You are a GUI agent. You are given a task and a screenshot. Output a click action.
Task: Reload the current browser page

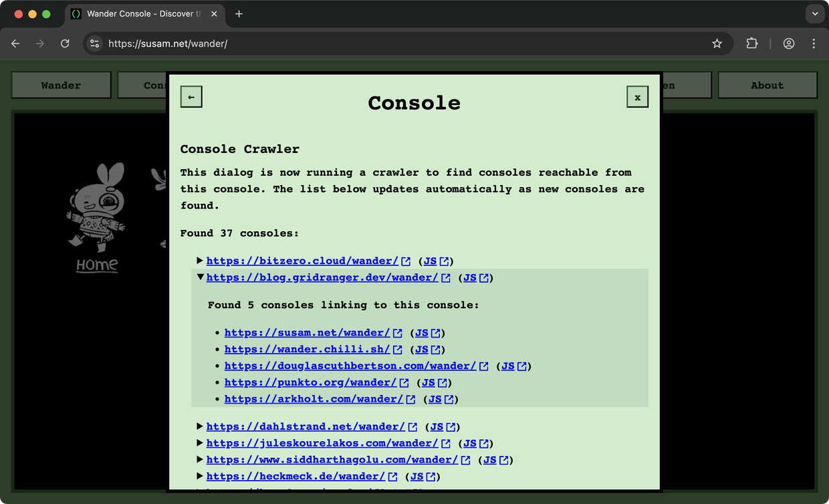click(x=65, y=43)
